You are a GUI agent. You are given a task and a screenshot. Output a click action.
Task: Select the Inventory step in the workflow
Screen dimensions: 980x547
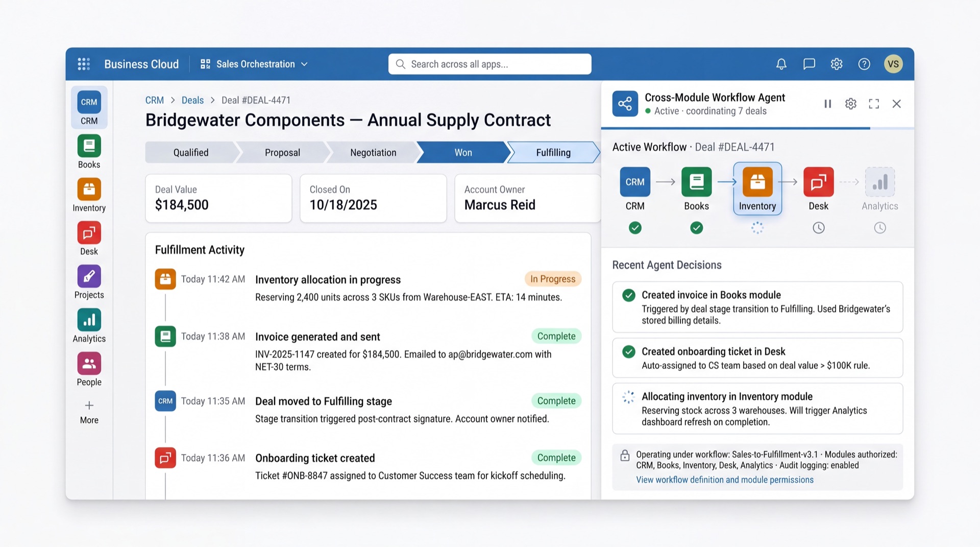pos(757,189)
